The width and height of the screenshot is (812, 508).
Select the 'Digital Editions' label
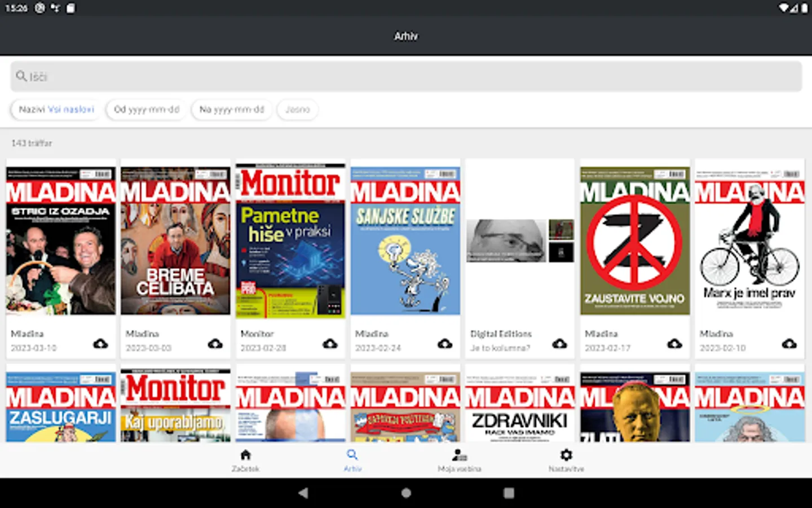tap(501, 334)
